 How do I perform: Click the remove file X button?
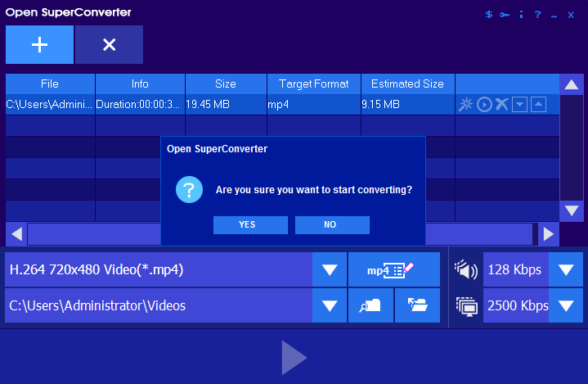tap(109, 45)
